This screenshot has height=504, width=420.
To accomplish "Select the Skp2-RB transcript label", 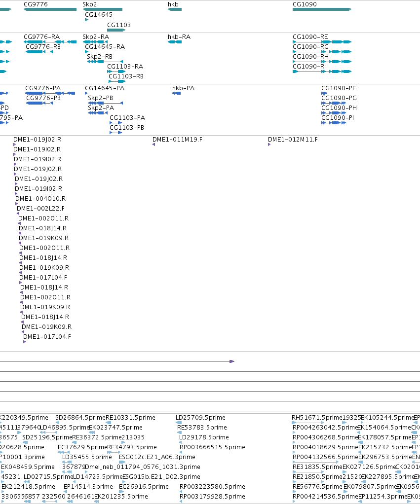I will click(100, 57).
